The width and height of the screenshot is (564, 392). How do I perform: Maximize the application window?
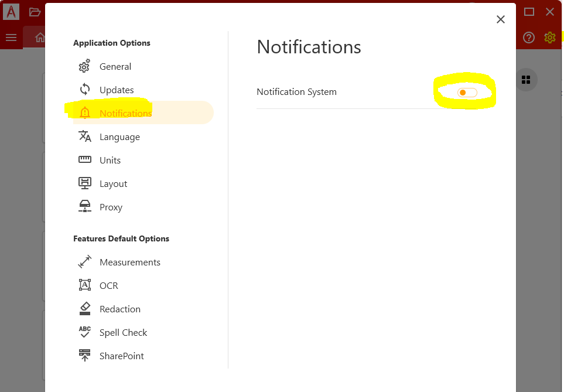529,12
